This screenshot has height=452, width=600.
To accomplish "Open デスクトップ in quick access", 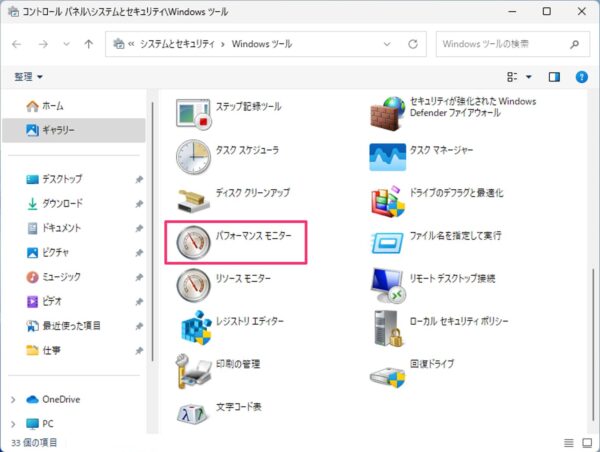I will (x=55, y=179).
